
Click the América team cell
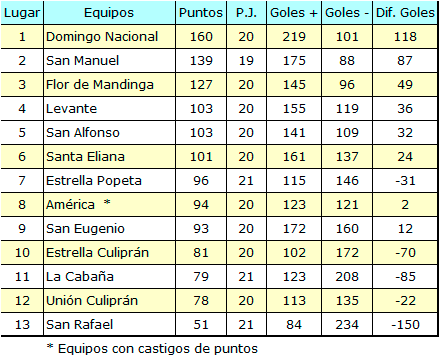[109, 205]
